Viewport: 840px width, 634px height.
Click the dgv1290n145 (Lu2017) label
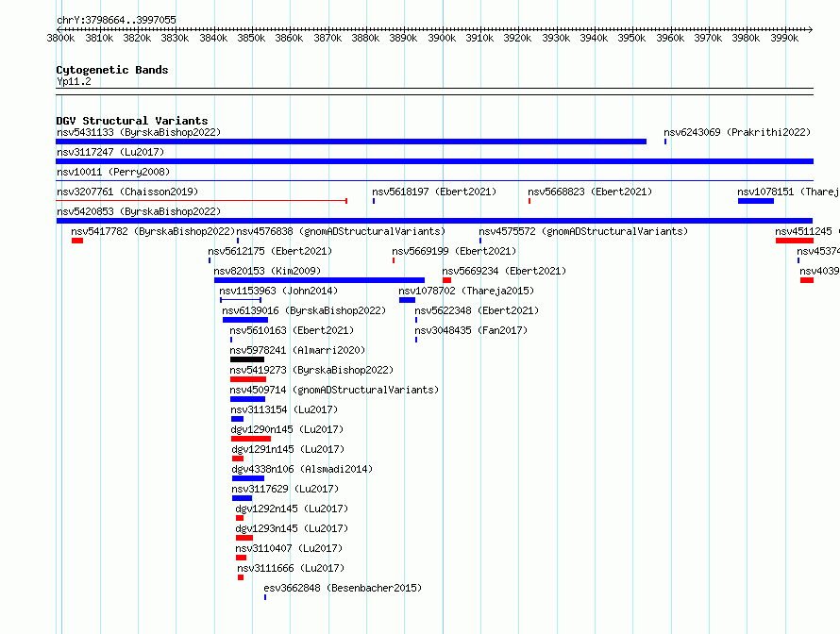click(287, 429)
